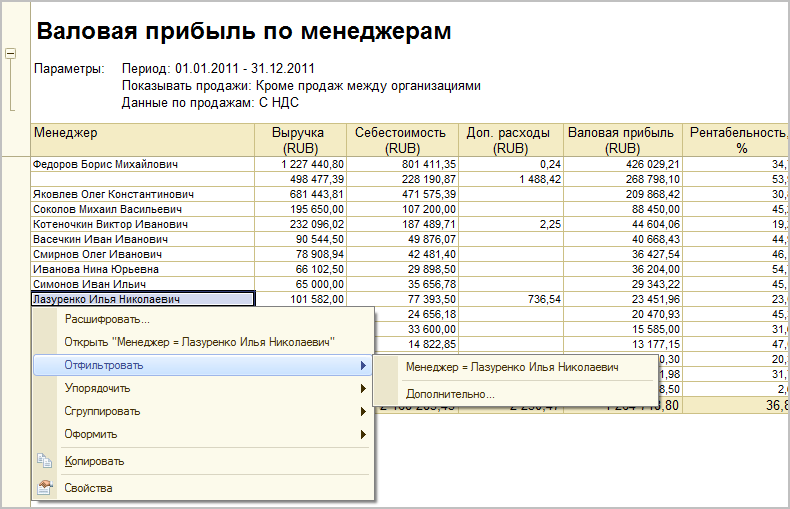Click gross profit value 13 177,15
This screenshot has width=790, height=509.
[x=656, y=344]
